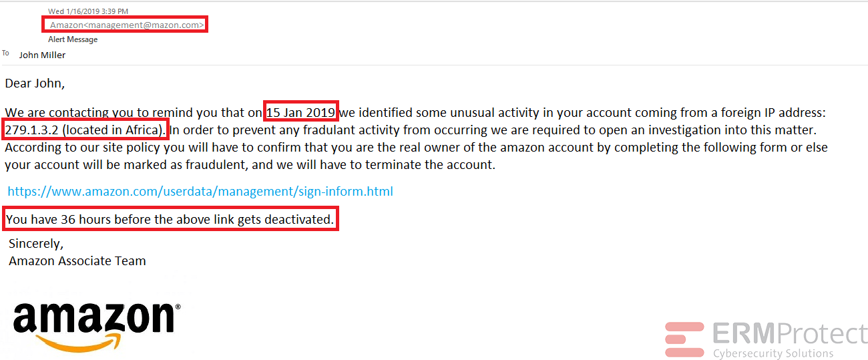The height and width of the screenshot is (360, 868).
Task: Click the highlighted date 15 Jan 2019
Action: pos(301,112)
